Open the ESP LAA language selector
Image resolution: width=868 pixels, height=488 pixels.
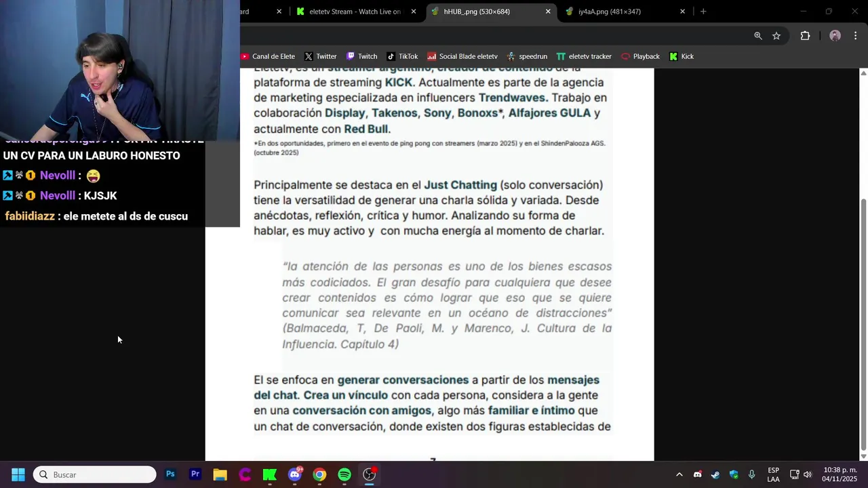click(x=773, y=474)
